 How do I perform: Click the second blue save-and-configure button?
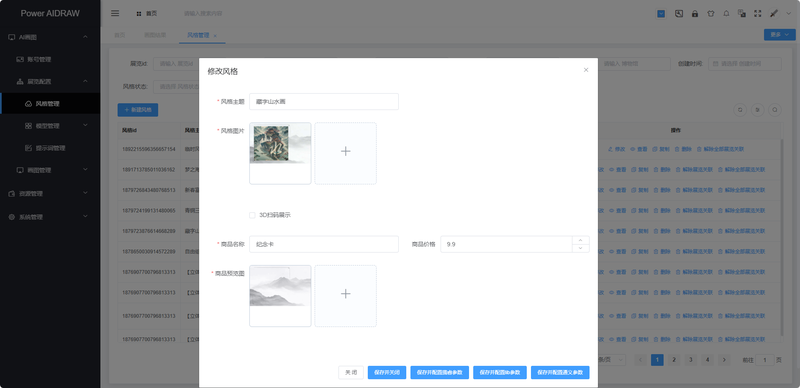click(x=440, y=372)
